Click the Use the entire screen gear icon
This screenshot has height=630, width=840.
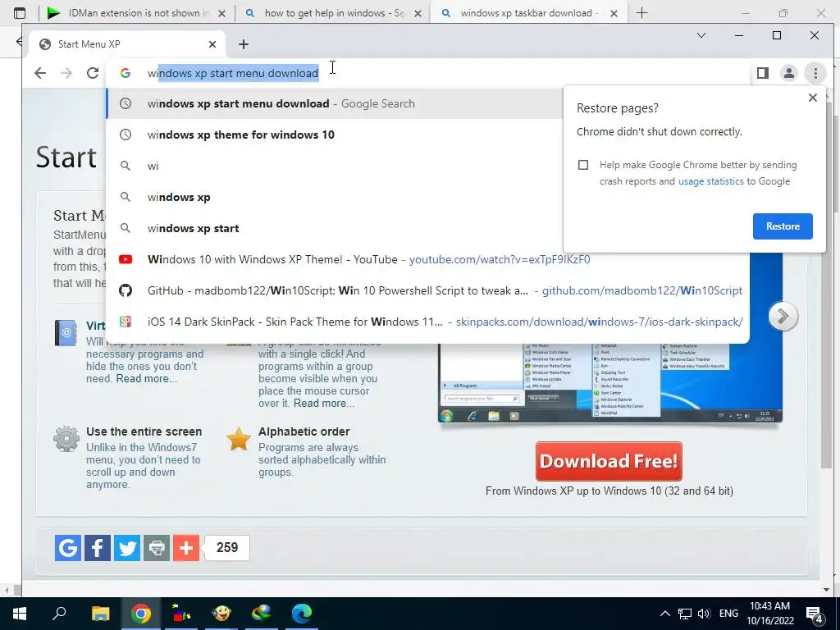(x=66, y=439)
